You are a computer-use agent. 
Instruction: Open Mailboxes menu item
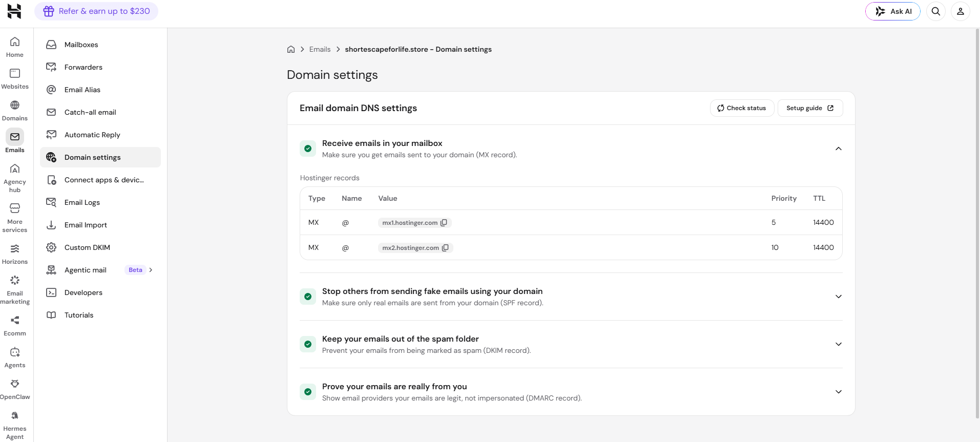[x=100, y=45]
